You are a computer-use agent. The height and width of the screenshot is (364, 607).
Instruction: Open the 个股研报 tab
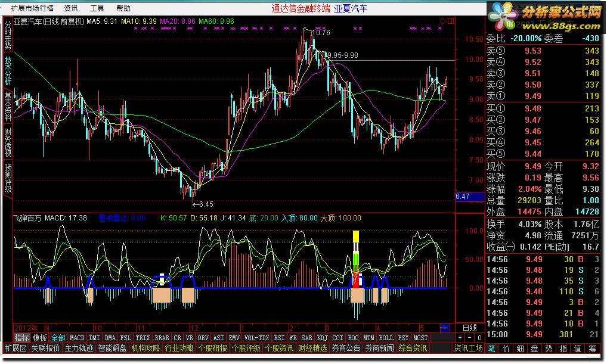click(x=212, y=348)
